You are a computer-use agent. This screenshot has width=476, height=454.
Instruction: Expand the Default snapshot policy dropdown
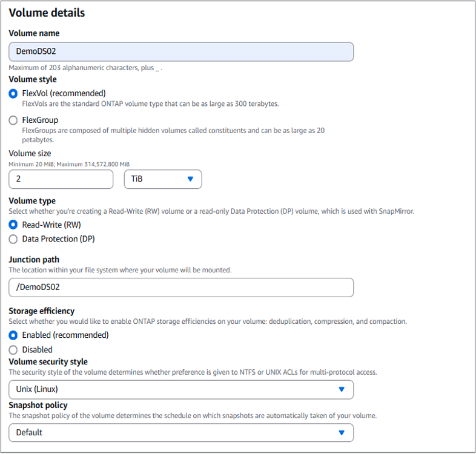(x=180, y=433)
